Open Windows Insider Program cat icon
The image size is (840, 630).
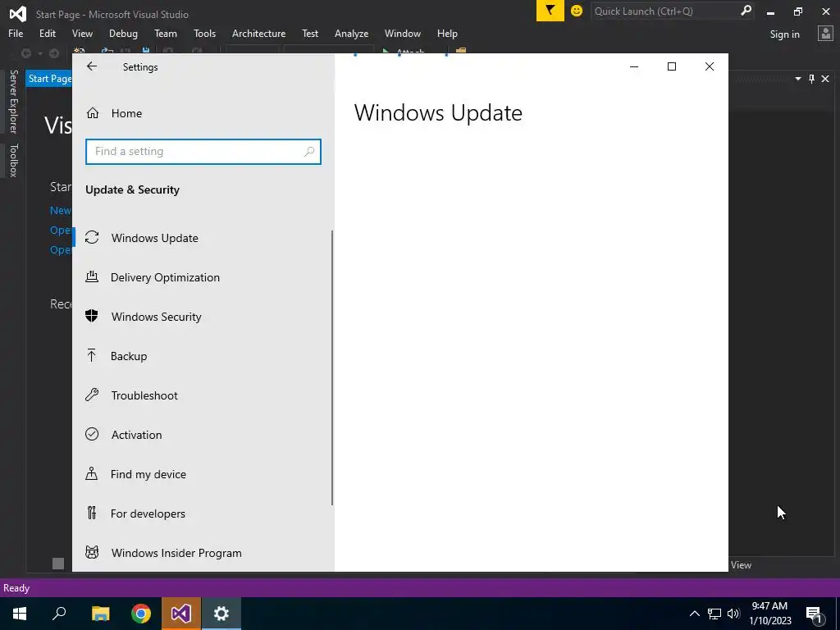coord(92,552)
